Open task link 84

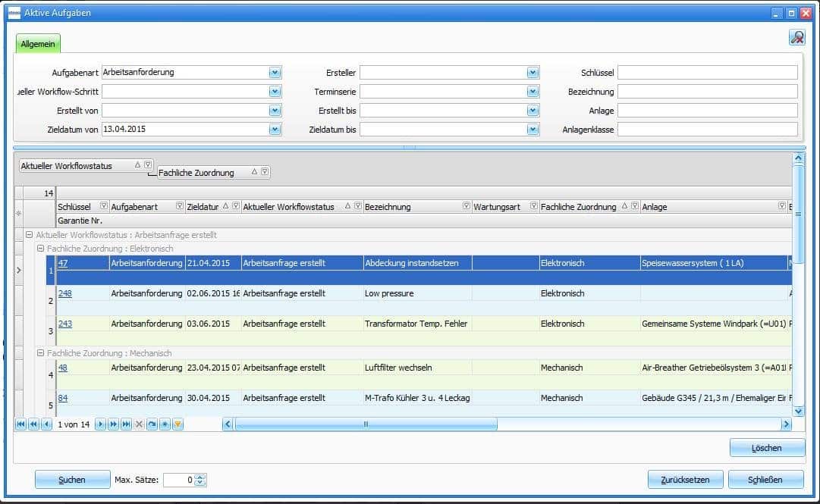pyautogui.click(x=63, y=397)
